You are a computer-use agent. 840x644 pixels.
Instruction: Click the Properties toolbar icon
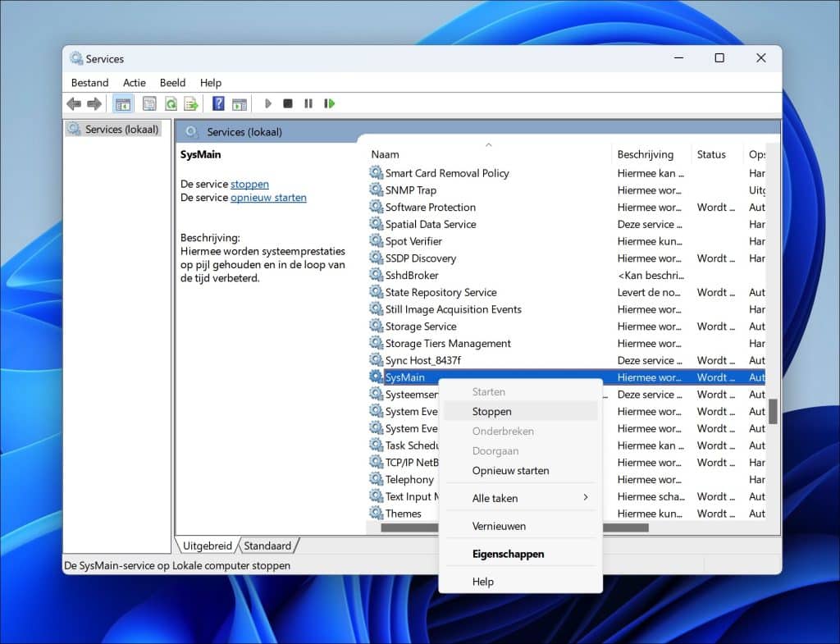click(149, 104)
